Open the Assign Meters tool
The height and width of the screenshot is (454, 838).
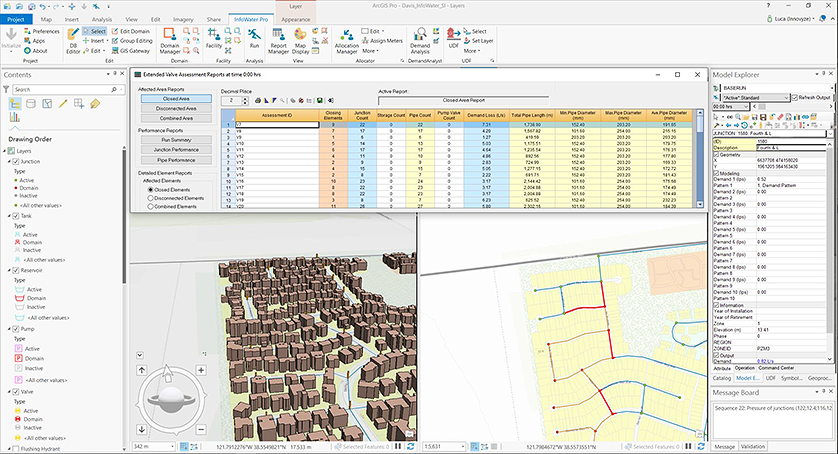tap(382, 41)
